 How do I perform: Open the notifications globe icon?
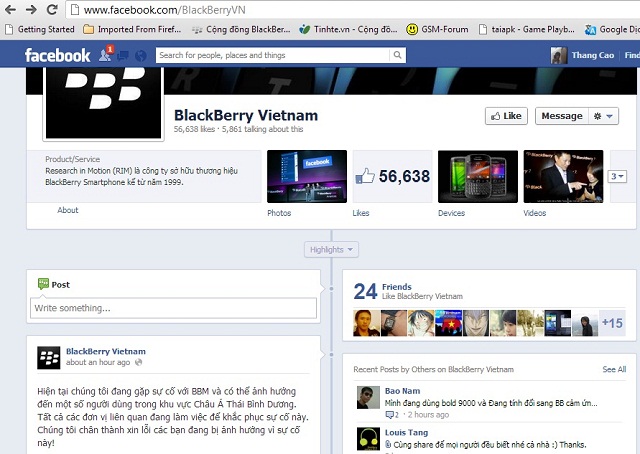pos(140,56)
